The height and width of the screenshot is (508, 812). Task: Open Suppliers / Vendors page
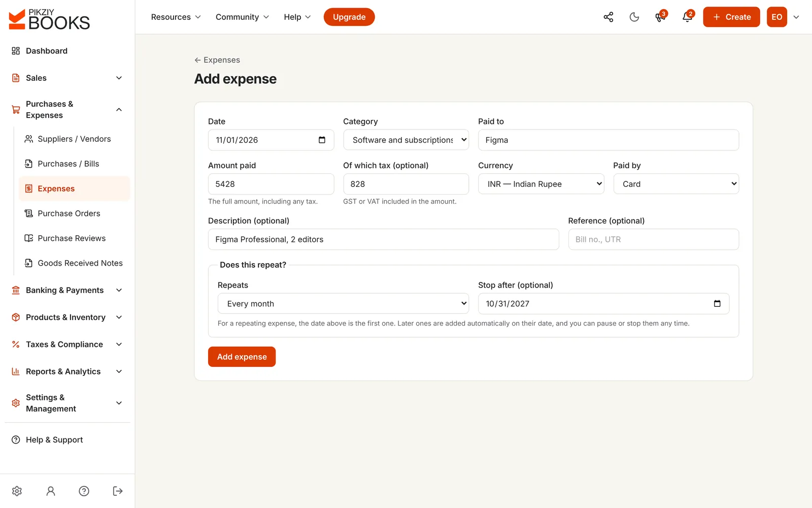click(x=74, y=139)
